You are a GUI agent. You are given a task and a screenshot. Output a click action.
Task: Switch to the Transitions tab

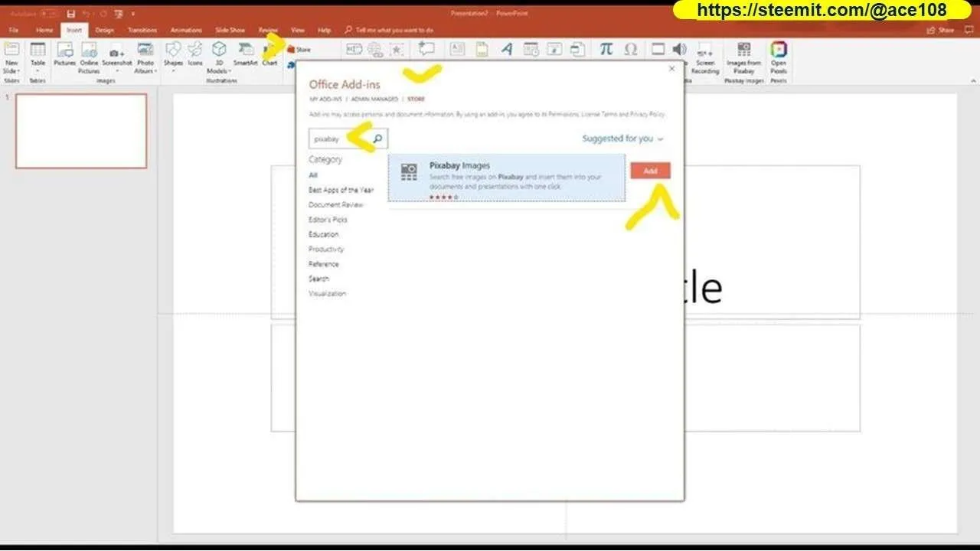[142, 30]
